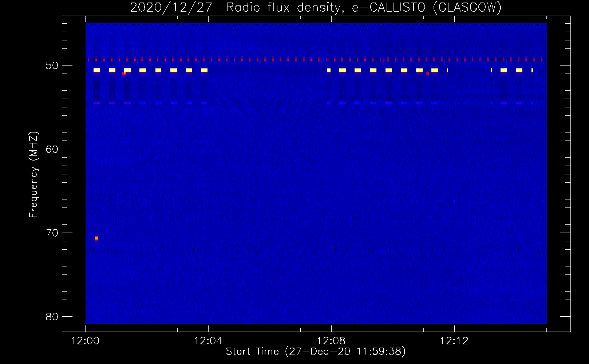Viewport: 589px width, 364px height.
Task: Click the '12:12' time tick label
Action: [454, 341]
